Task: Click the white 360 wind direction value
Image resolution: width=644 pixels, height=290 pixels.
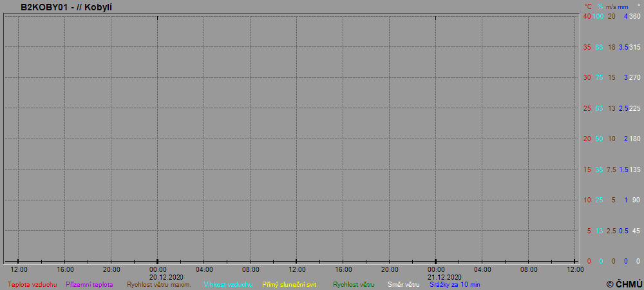Action: click(x=634, y=16)
